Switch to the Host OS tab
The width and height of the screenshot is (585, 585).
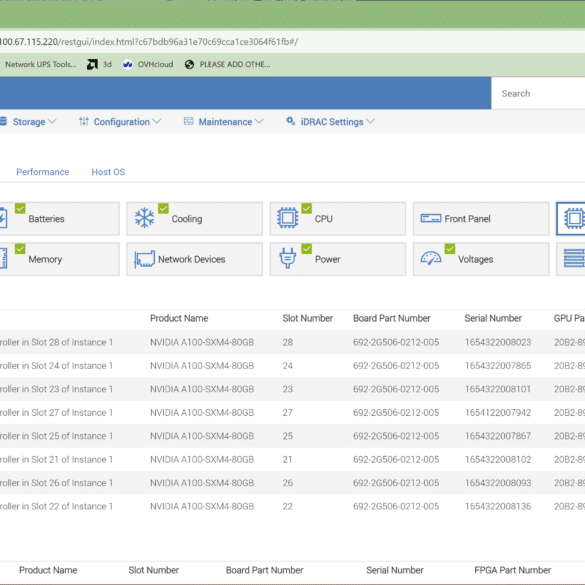[x=108, y=172]
